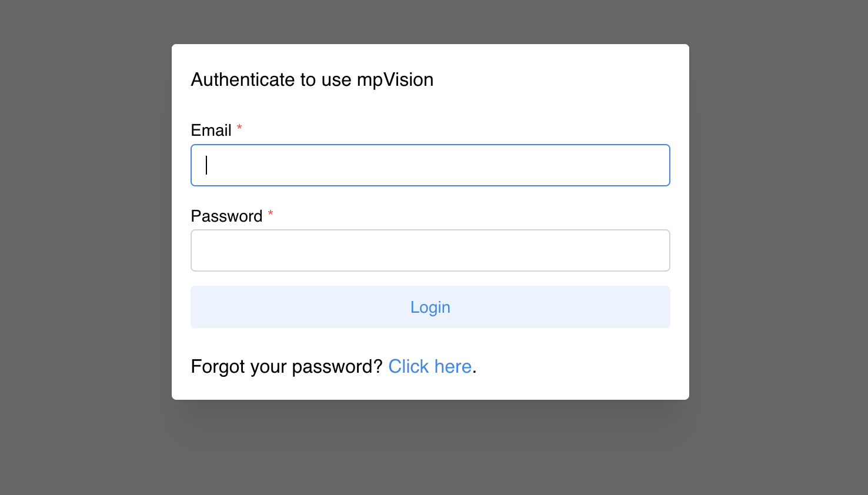The height and width of the screenshot is (495, 868).
Task: Submit credentials with the Login button
Action: (430, 307)
